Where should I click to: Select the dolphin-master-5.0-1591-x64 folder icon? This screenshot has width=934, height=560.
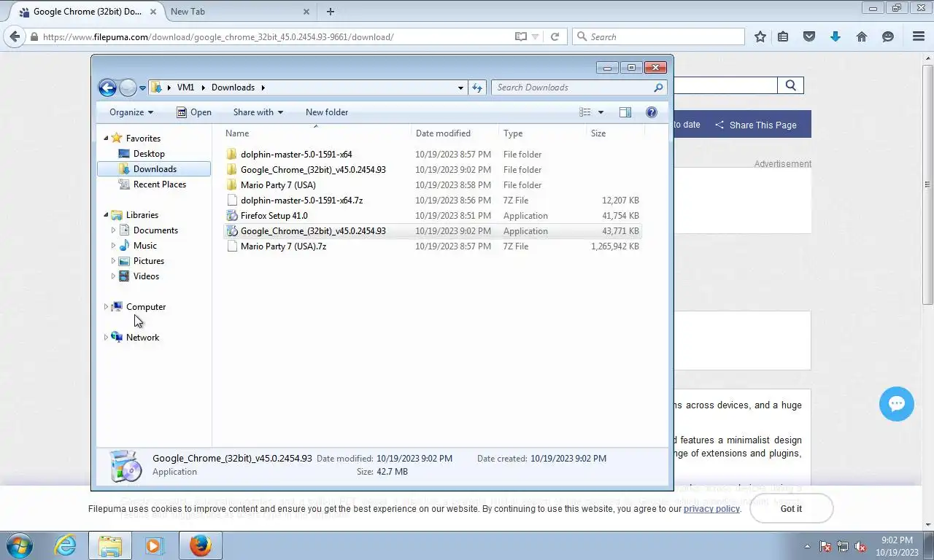pos(232,155)
